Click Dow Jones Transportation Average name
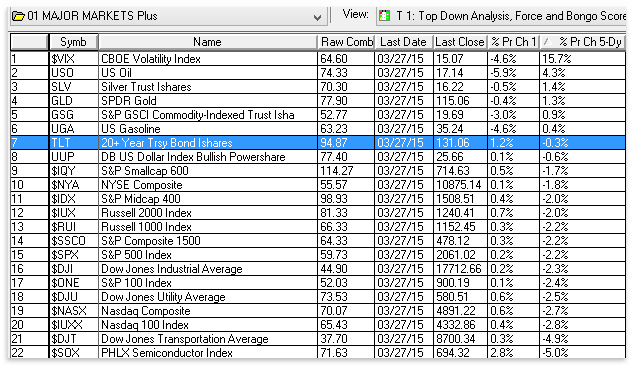633x365 pixels. (185, 339)
